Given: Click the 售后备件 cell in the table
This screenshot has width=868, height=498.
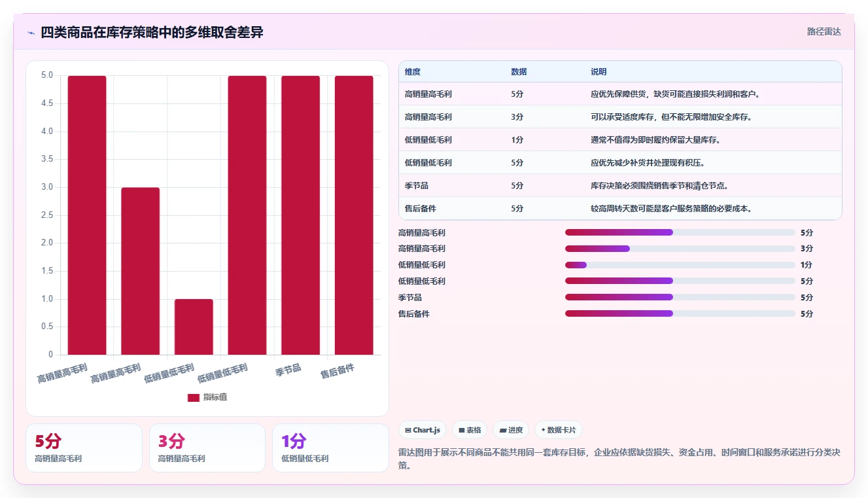Looking at the screenshot, I should pos(421,209).
